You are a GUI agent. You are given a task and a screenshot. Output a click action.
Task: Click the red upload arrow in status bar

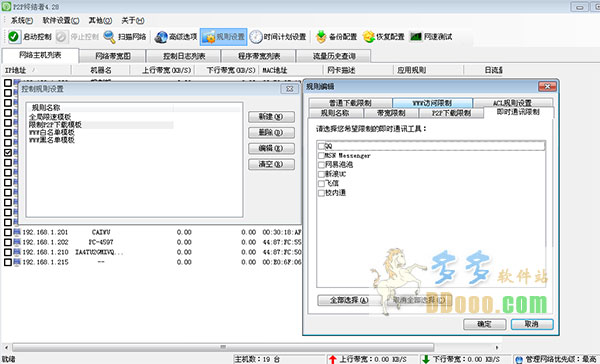point(333,359)
